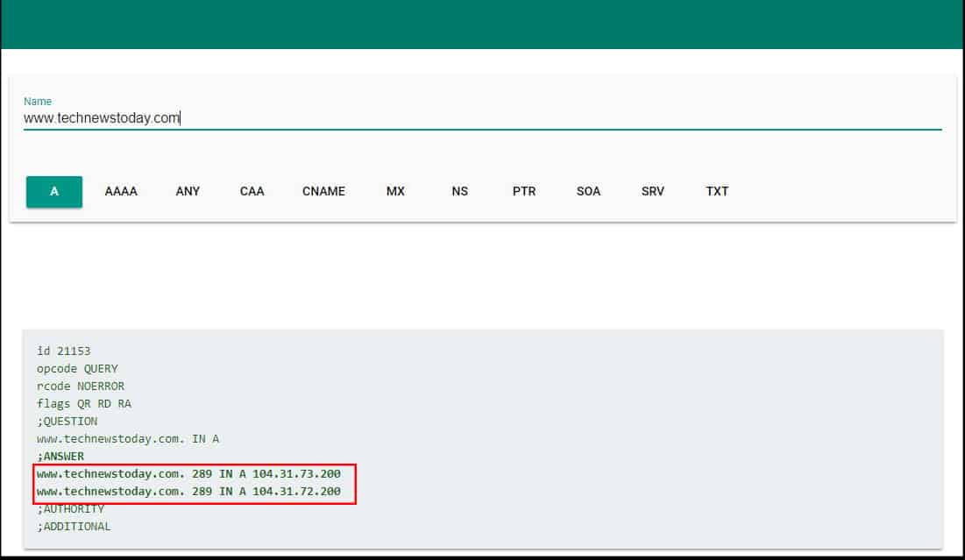Screen dimensions: 965x560
Task: Select the SOA record type
Action: pyautogui.click(x=587, y=191)
